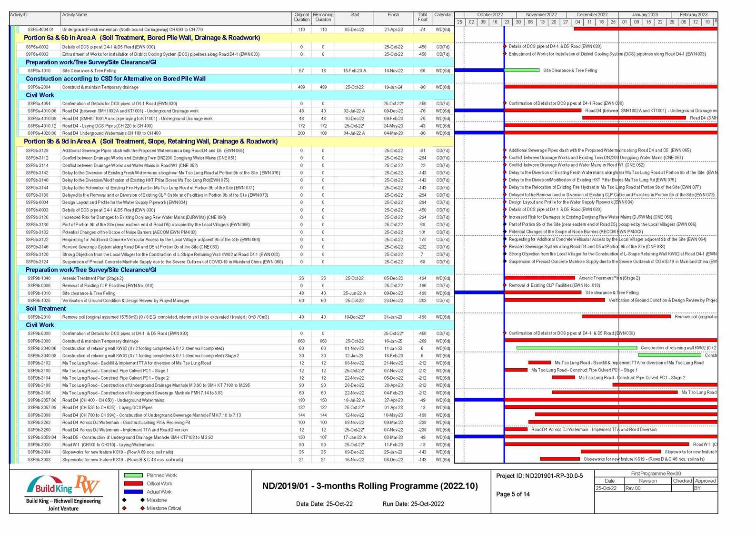Click the blue Actual Work legend swatch
This screenshot has height=535, width=756.
[x=133, y=492]
